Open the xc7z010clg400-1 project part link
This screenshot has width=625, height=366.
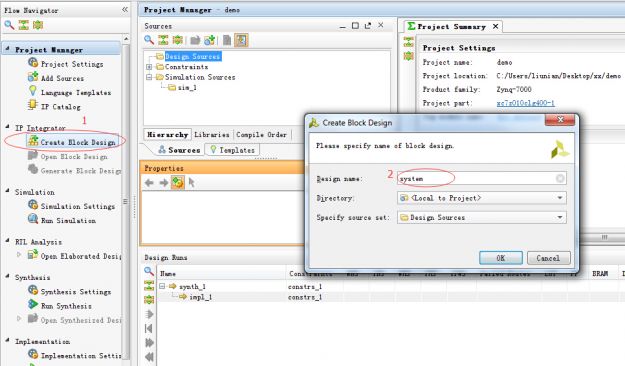click(525, 103)
